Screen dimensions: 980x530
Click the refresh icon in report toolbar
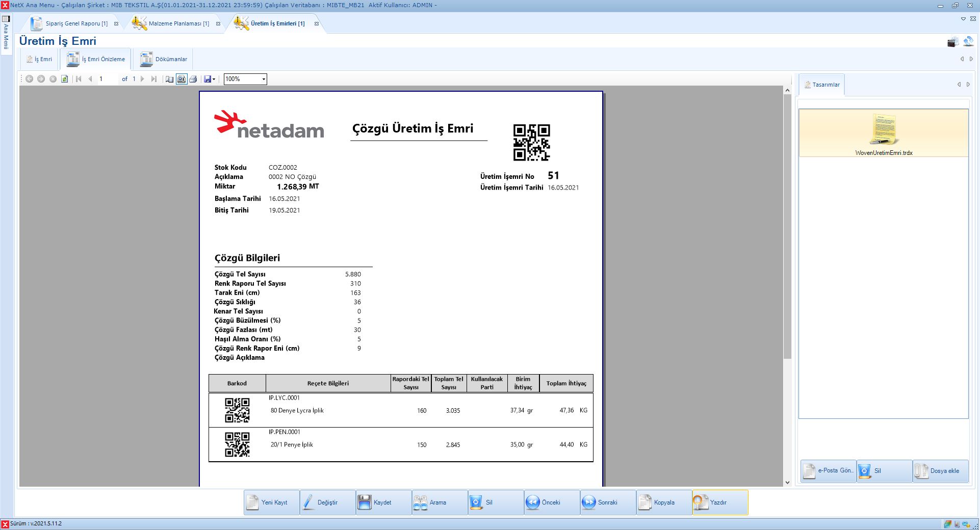pos(65,79)
